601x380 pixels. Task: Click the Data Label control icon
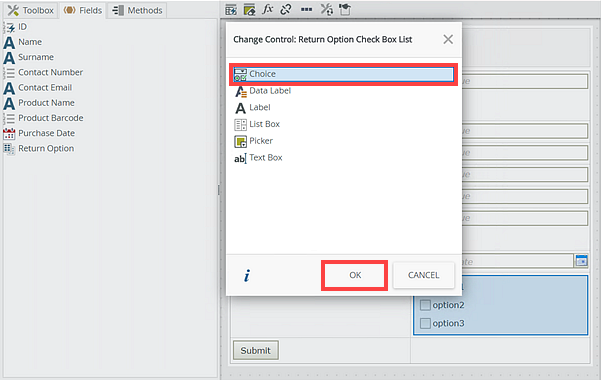pyautogui.click(x=241, y=91)
